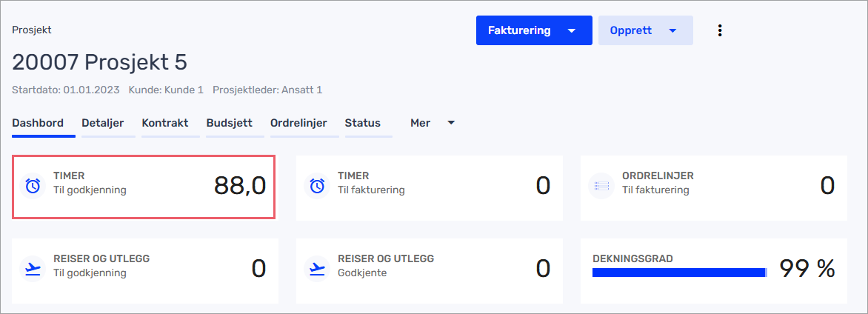
Task: Click the airplane icon for Godkjente reiser
Action: click(317, 270)
